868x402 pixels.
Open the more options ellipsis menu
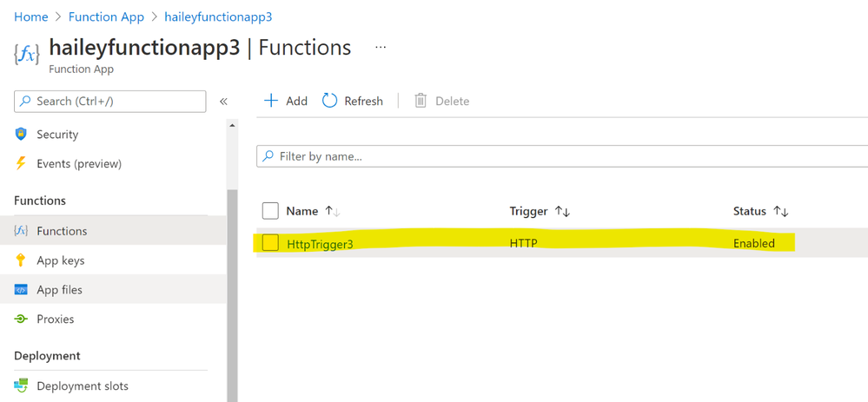coord(381,48)
